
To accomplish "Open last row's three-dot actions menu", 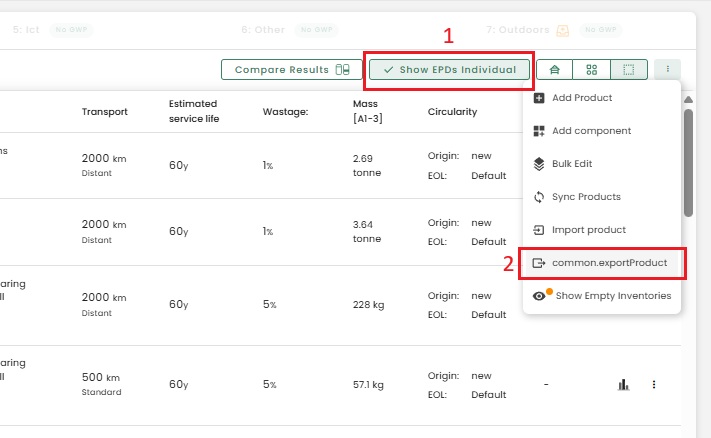I will click(654, 384).
